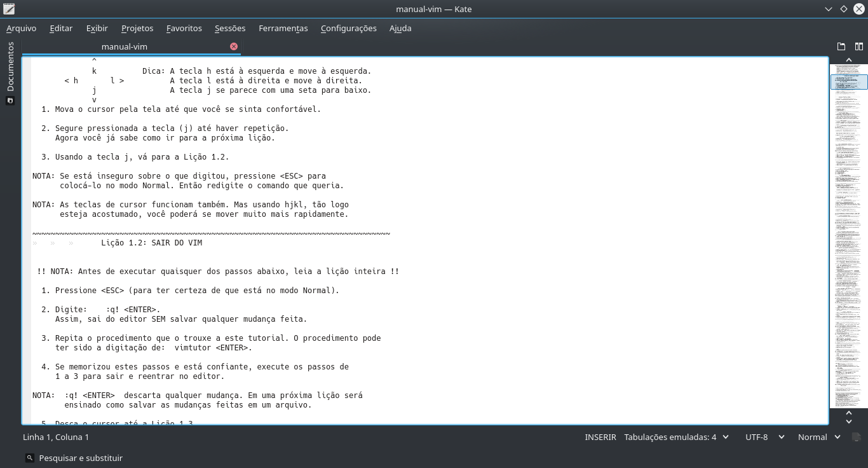Open the quick-open document list icon

(841, 46)
